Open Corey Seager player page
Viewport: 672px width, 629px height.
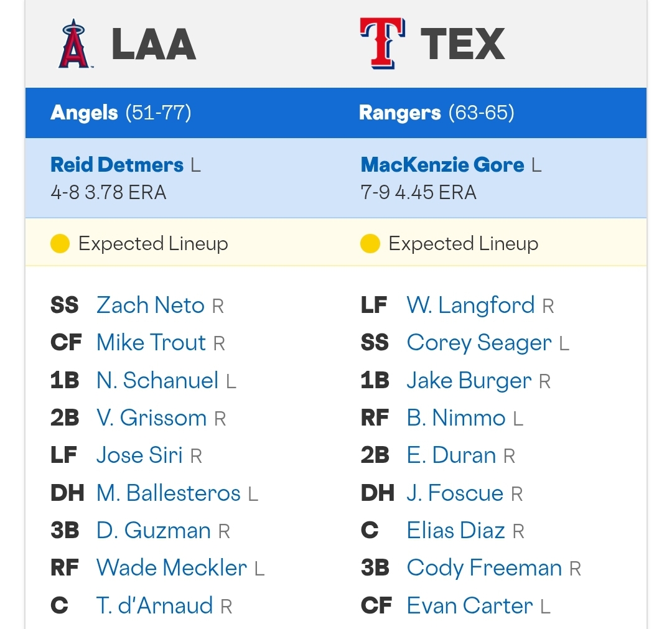click(x=479, y=343)
